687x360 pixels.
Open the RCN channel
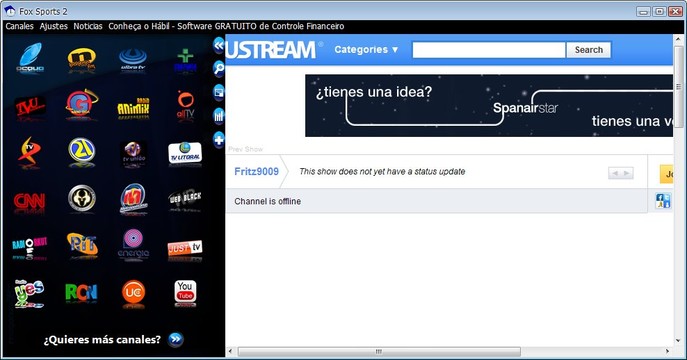(81, 292)
